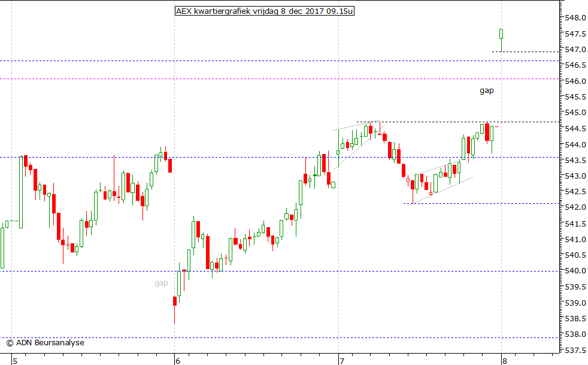
Task: Select the 542.5 price axis label
Action: pos(575,192)
